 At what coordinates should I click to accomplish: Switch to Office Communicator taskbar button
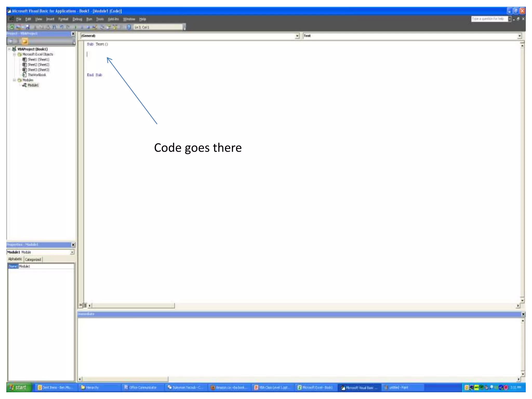(x=142, y=388)
